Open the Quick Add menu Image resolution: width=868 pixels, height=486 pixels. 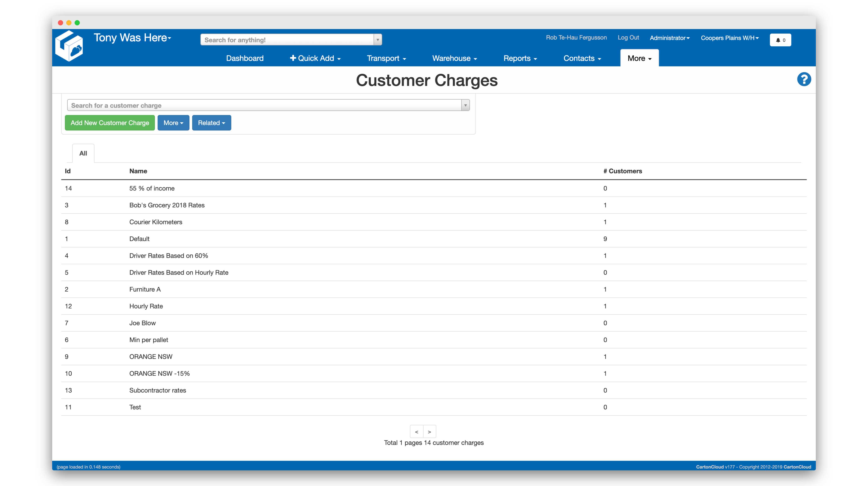click(315, 58)
